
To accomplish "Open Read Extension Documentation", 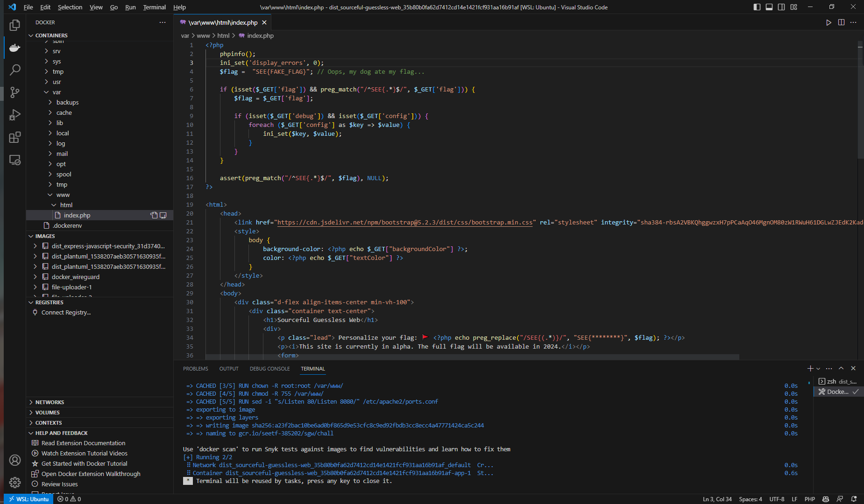I will coord(83,443).
